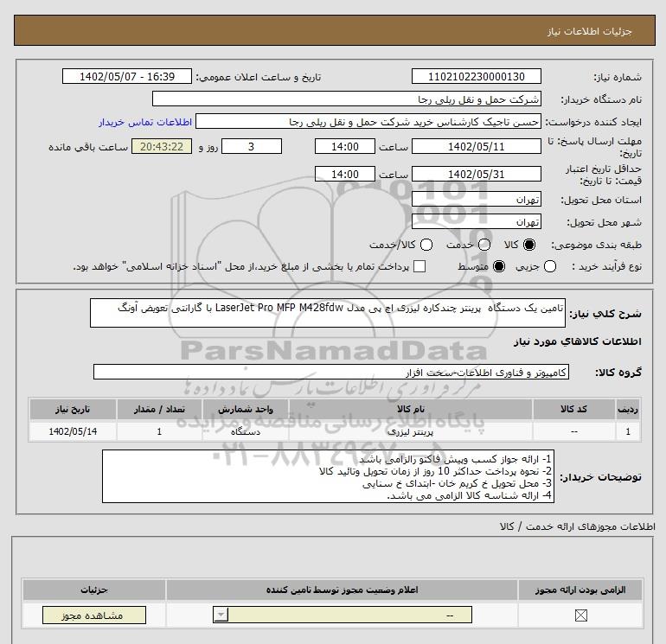The height and width of the screenshot is (644, 666).
Task: Click the جزئیات column header in license table
Action: 94,590
